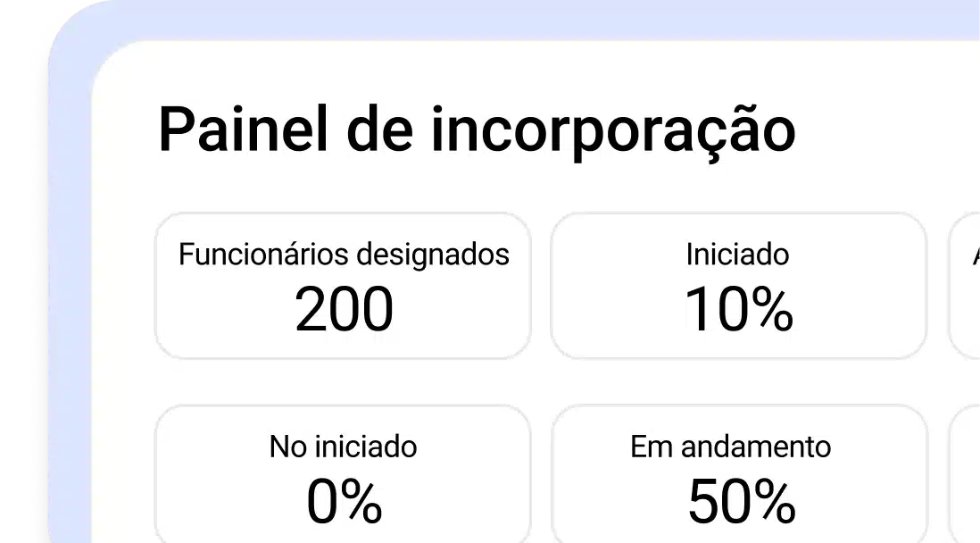Image resolution: width=980 pixels, height=543 pixels.
Task: Select the 10% value under Iniciado
Action: click(x=738, y=313)
